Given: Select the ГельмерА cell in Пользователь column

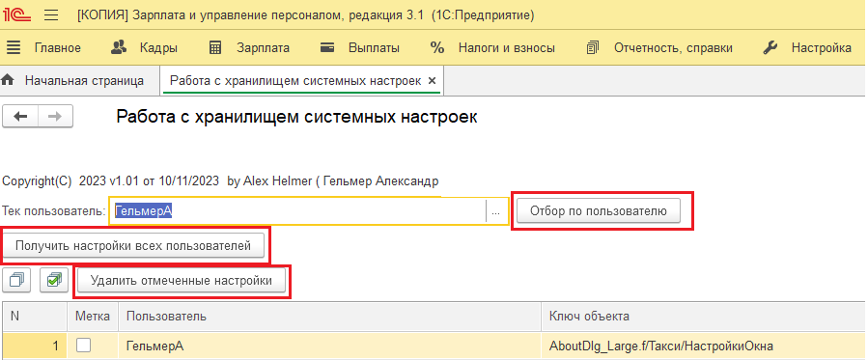Looking at the screenshot, I should [329, 346].
